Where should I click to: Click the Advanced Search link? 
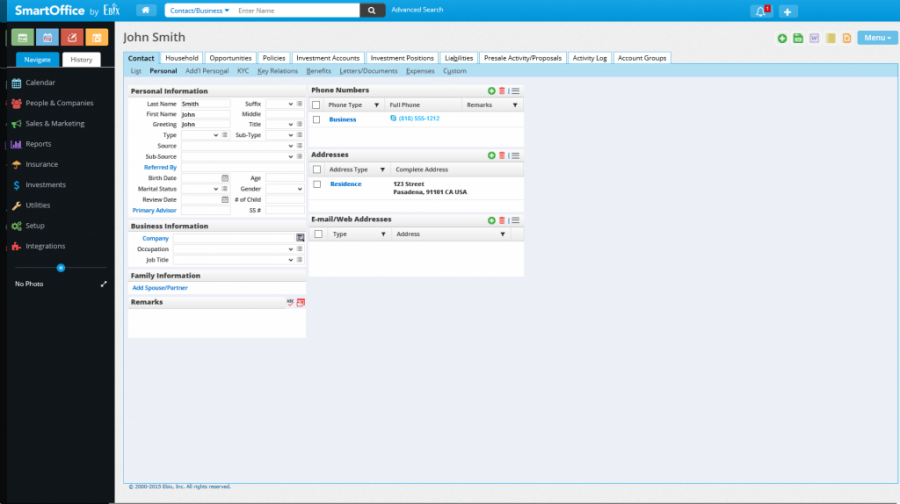pos(417,10)
